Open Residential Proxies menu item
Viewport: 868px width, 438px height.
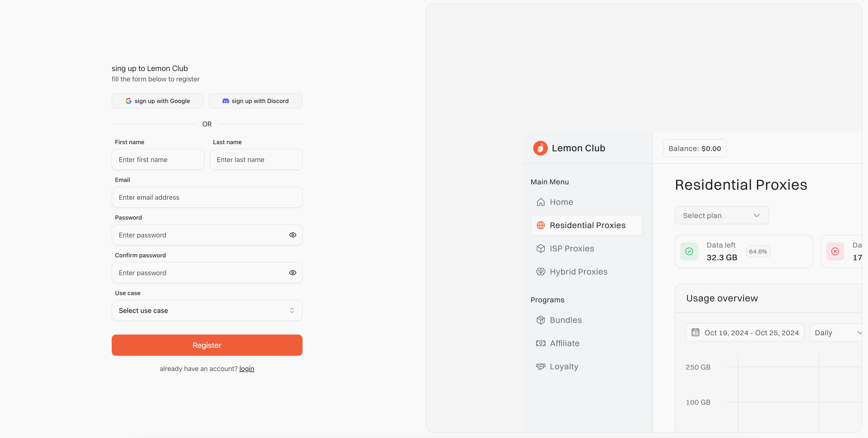(x=586, y=225)
